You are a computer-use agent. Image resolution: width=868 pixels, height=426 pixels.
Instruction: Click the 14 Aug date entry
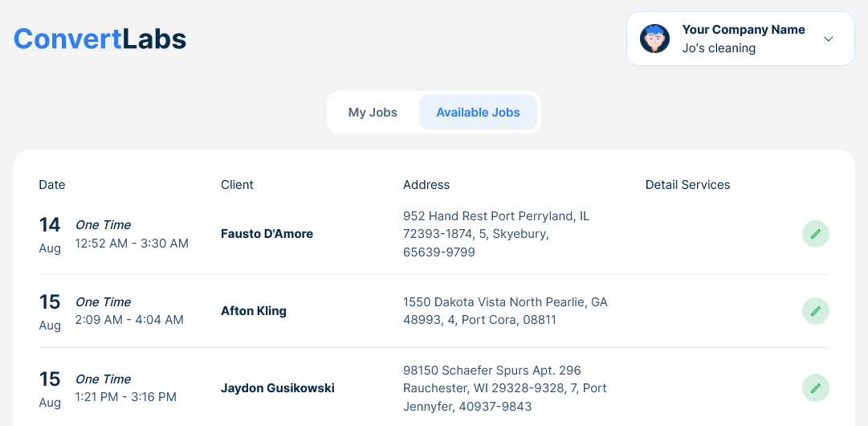(x=50, y=235)
